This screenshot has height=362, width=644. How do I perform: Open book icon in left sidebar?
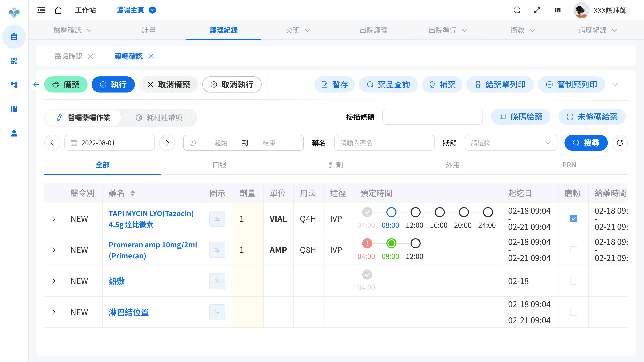pyautogui.click(x=14, y=109)
